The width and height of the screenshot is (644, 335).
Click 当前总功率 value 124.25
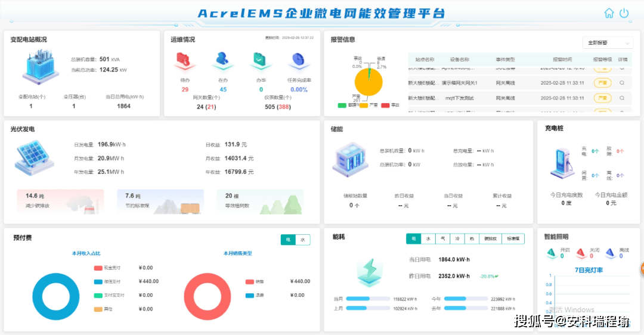(109, 70)
